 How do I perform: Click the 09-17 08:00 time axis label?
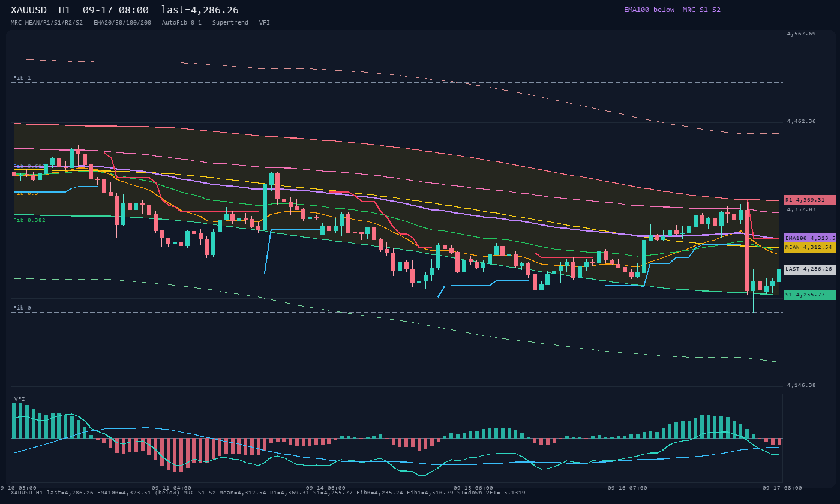[782, 488]
